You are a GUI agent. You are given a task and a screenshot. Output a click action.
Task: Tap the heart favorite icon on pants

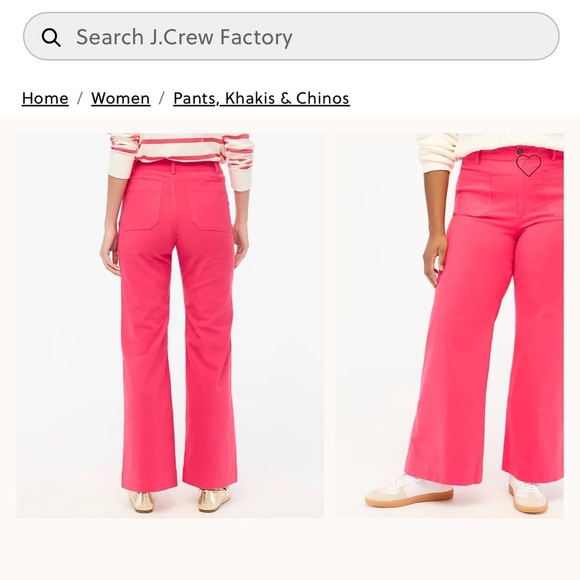(x=528, y=165)
